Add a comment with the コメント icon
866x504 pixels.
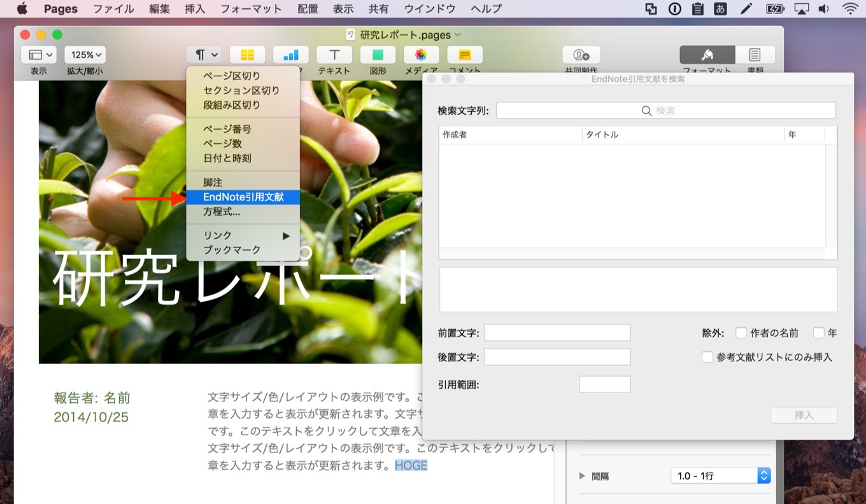(x=464, y=55)
